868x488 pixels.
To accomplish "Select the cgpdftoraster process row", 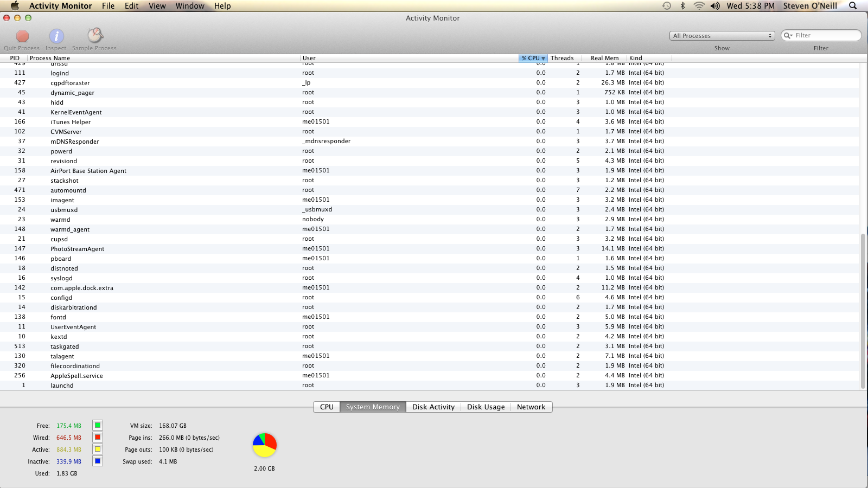I will click(430, 82).
